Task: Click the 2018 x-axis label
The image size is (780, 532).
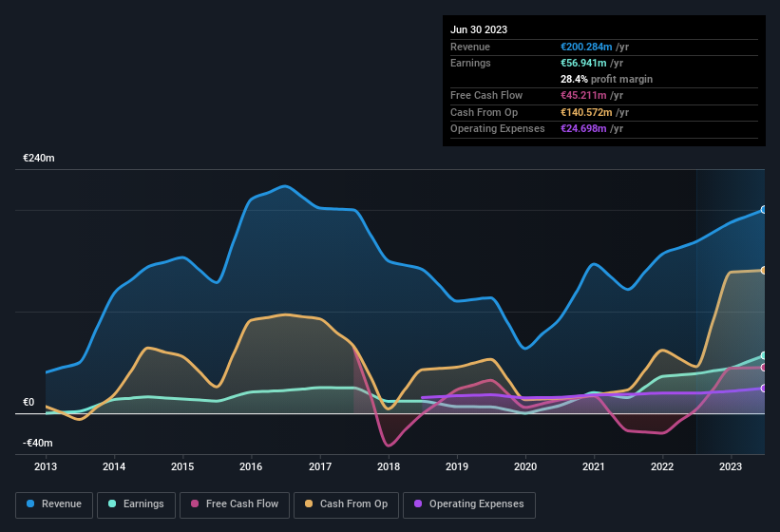Action: (389, 466)
